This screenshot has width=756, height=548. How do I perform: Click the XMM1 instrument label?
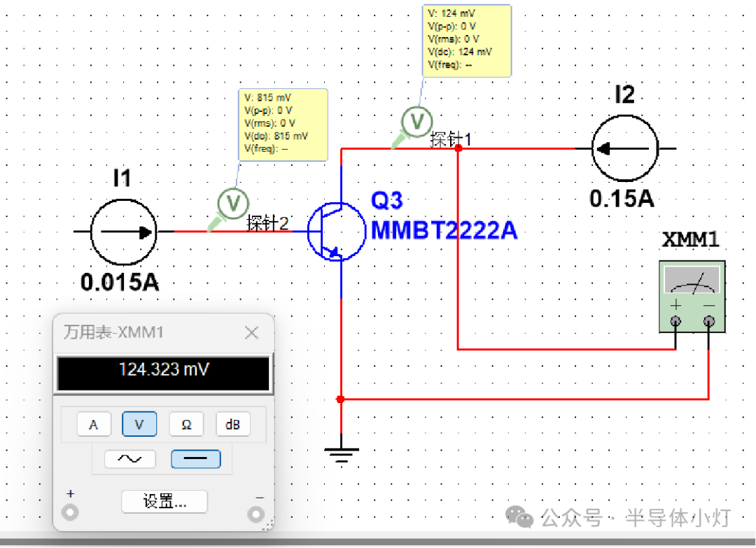point(690,239)
